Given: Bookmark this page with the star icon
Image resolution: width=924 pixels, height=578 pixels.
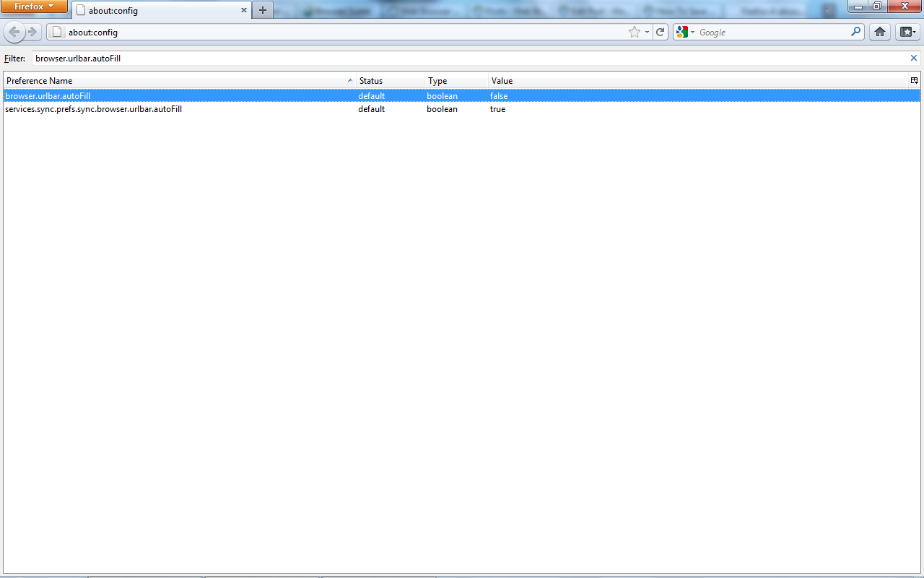Looking at the screenshot, I should pyautogui.click(x=634, y=32).
